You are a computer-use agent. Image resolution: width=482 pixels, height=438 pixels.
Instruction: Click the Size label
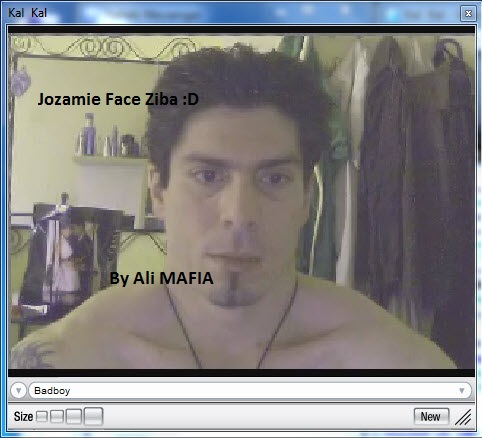[23, 416]
